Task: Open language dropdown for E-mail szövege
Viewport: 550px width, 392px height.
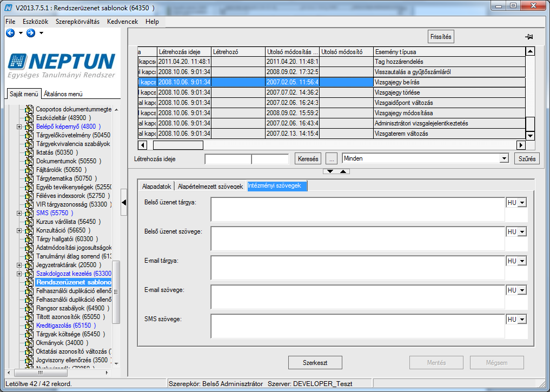Action: click(x=522, y=290)
